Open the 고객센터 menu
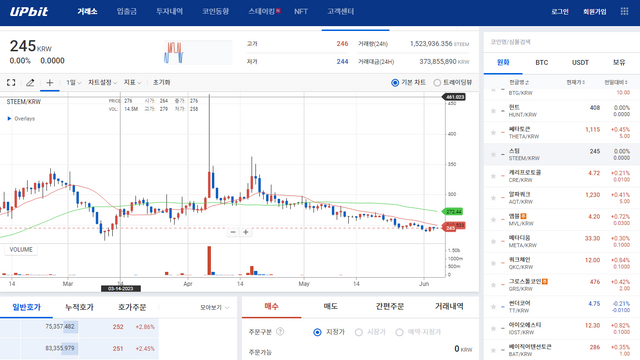The width and height of the screenshot is (640, 360). [x=340, y=11]
